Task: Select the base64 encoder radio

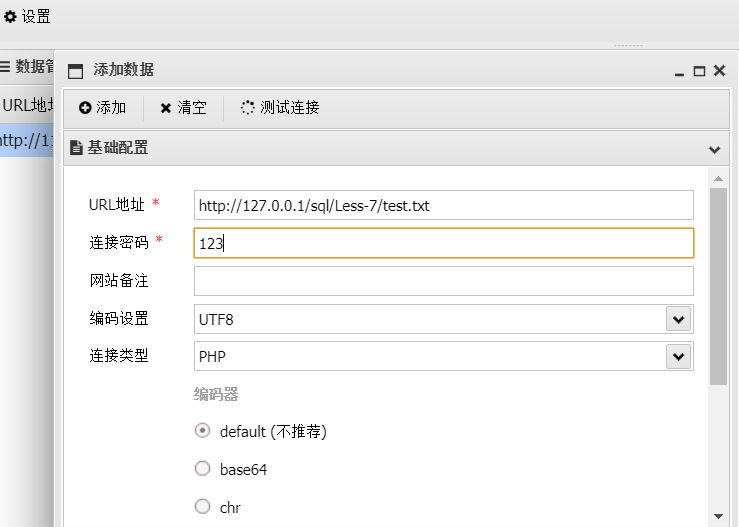Action: point(203,469)
